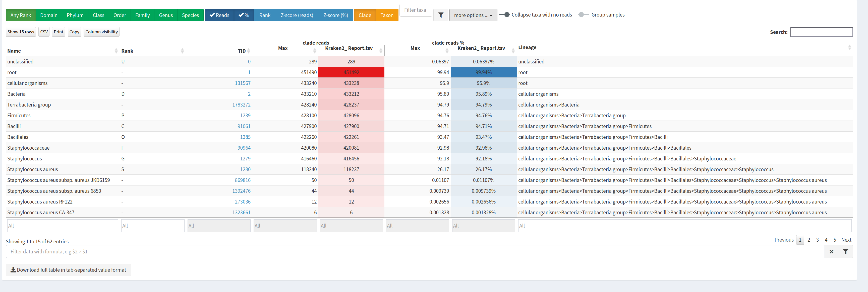Viewport: 868px width, 292px height.
Task: Uncheck the % checkmark button
Action: 244,15
